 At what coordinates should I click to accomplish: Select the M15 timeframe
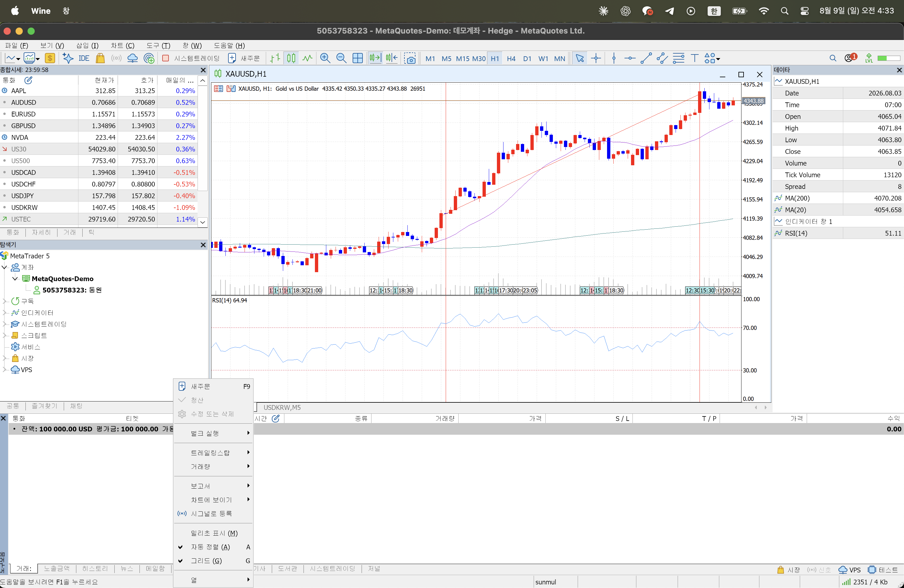click(x=463, y=58)
